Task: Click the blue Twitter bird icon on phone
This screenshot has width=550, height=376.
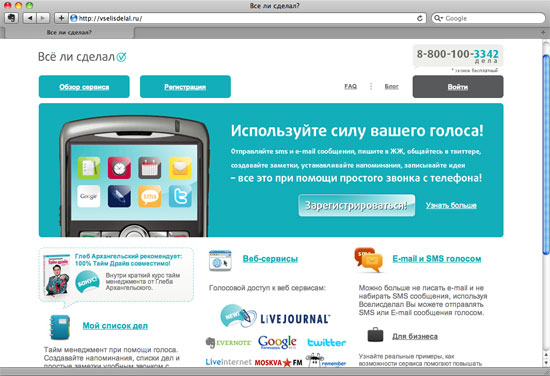Action: [180, 196]
